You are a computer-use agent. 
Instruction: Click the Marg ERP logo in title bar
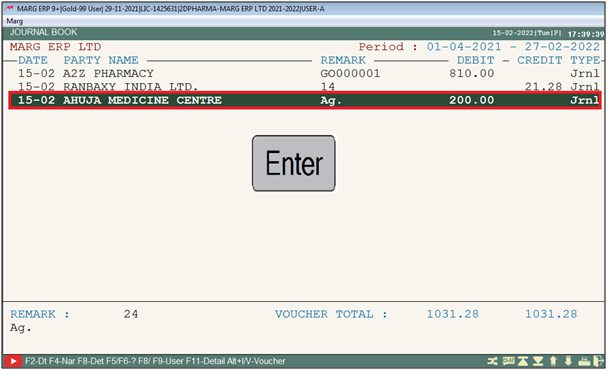point(9,8)
